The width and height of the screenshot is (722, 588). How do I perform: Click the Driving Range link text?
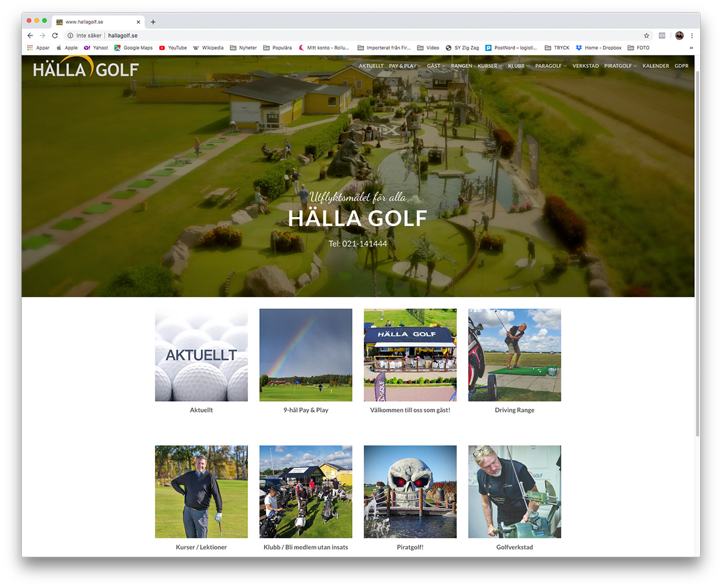click(514, 410)
